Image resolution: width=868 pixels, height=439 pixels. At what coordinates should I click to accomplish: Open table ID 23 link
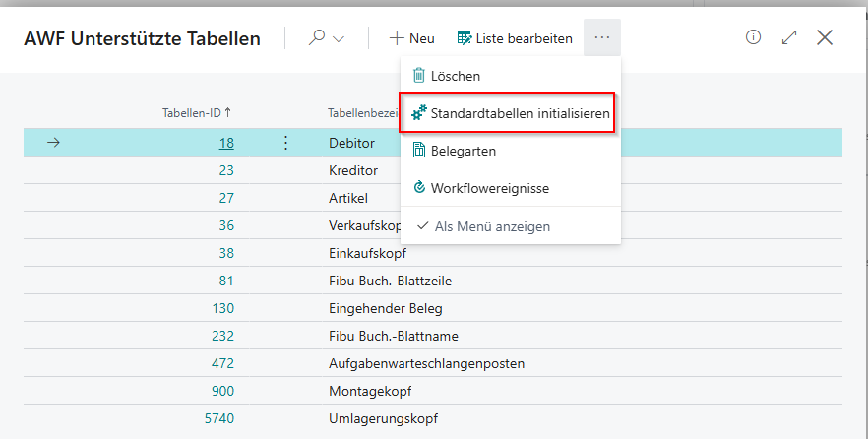(x=226, y=170)
